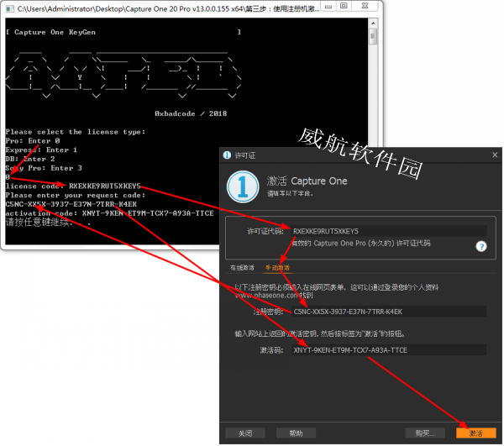This screenshot has height=446, width=504.
Task: Select the 手动激活 tab
Action: pyautogui.click(x=277, y=267)
